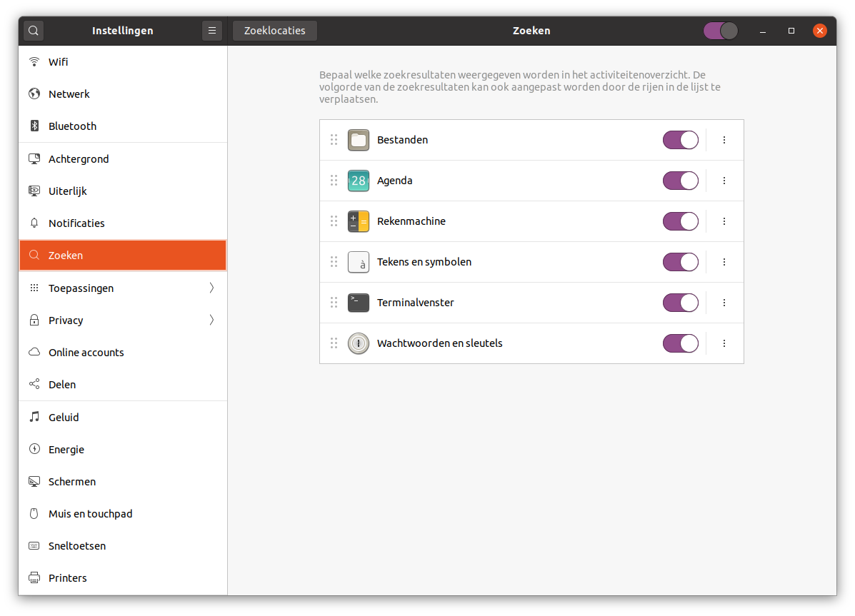Image resolution: width=855 pixels, height=616 pixels.
Task: Toggle off Rekenmachine search results
Action: 680,221
